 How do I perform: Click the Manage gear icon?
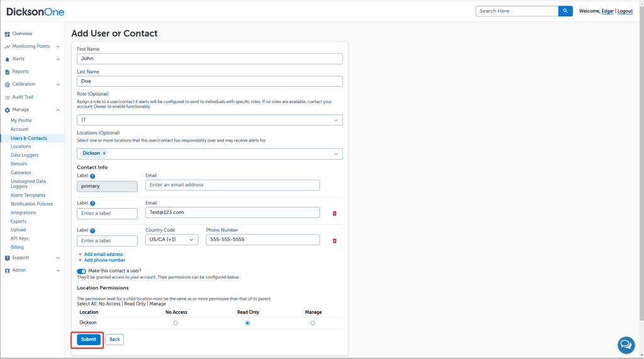coord(7,110)
